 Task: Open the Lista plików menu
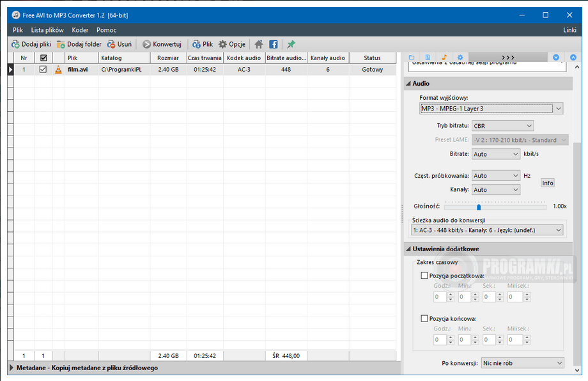47,30
